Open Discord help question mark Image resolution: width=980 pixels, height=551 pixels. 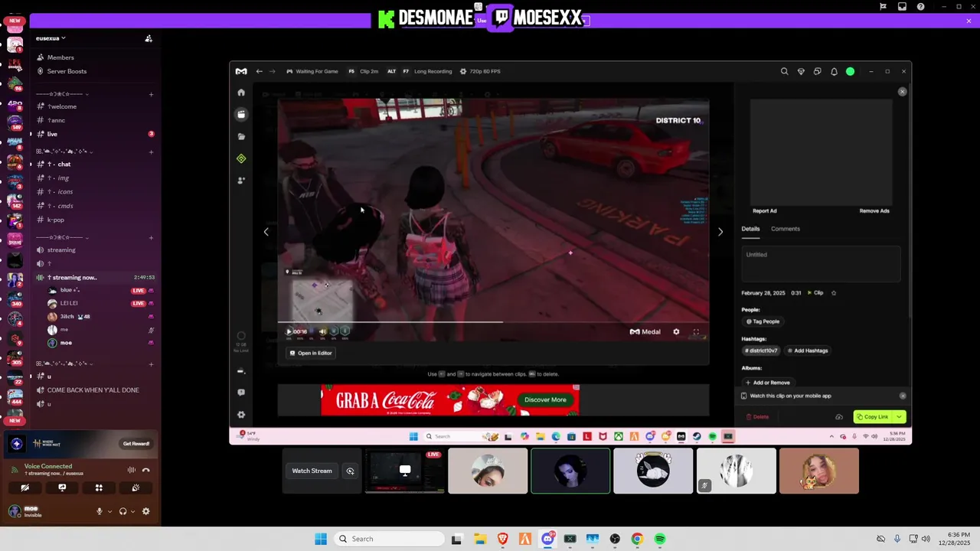[x=920, y=7]
